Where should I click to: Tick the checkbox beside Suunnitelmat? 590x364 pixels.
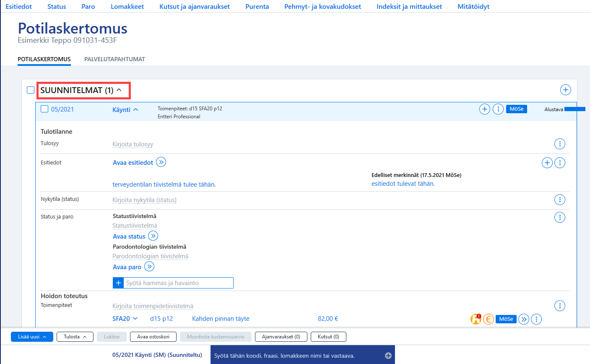pyautogui.click(x=31, y=90)
